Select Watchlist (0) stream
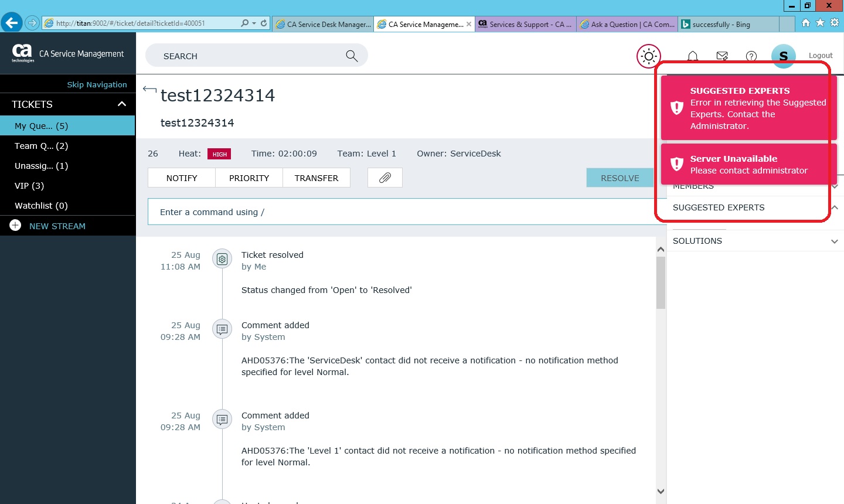This screenshot has width=844, height=504. (67, 205)
